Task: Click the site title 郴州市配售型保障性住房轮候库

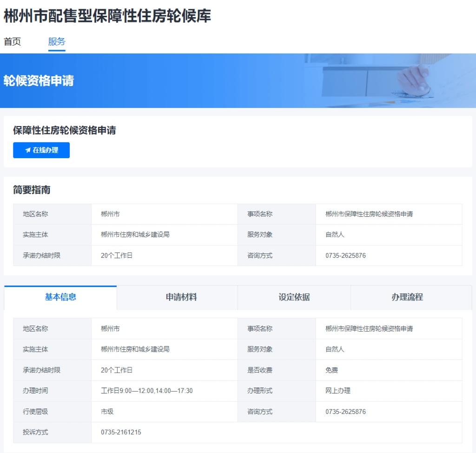Action: [x=107, y=15]
